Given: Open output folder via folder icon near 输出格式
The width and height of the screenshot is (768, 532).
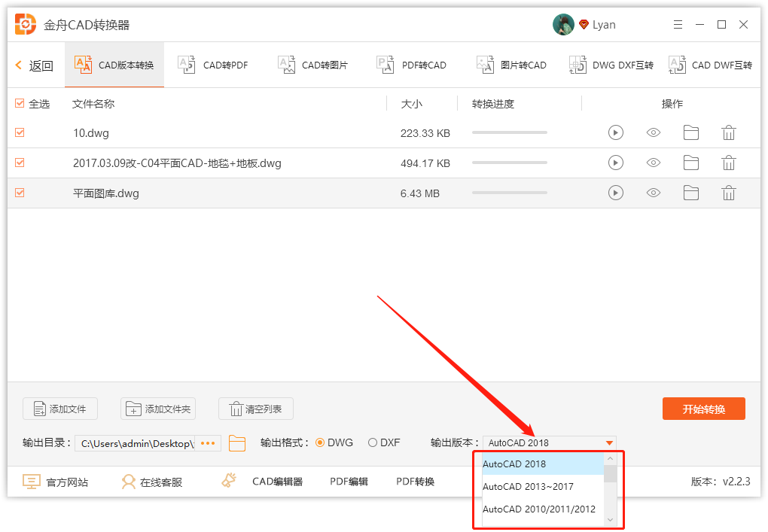Looking at the screenshot, I should 237,442.
